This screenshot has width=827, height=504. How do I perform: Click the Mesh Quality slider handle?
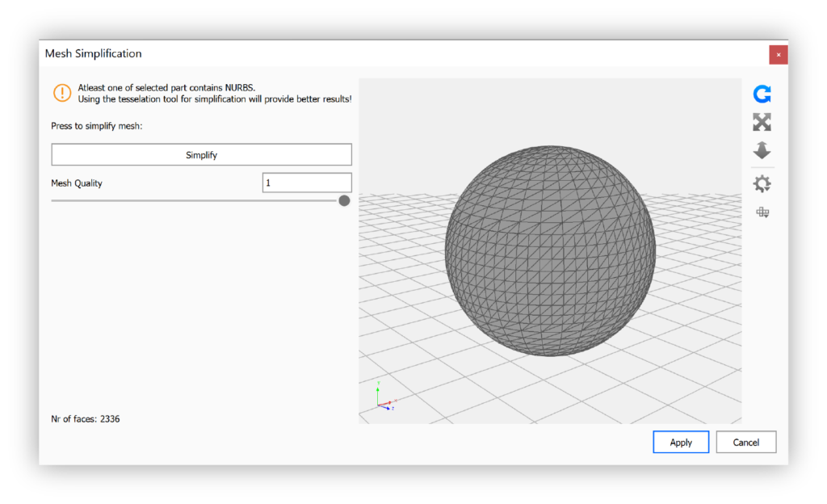(344, 200)
